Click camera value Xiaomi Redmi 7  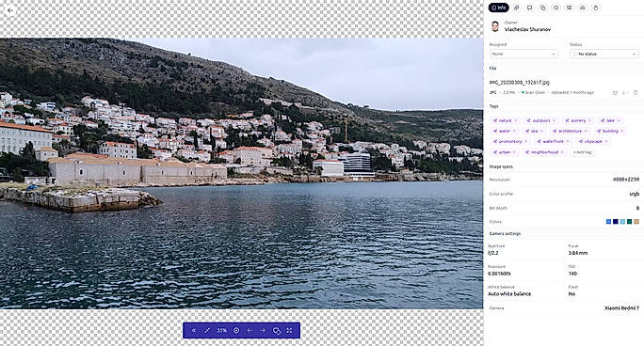[x=621, y=307]
